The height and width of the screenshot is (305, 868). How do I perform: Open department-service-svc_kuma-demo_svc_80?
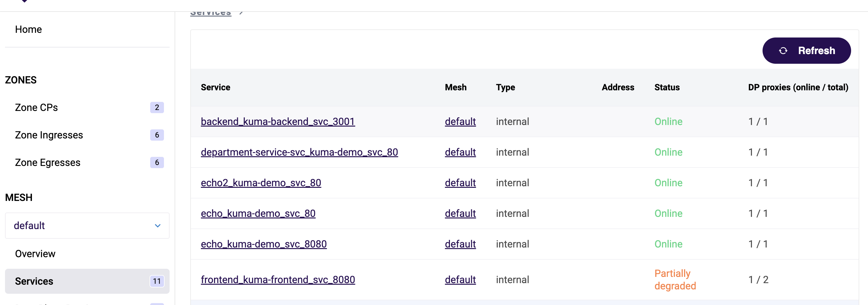tap(299, 152)
